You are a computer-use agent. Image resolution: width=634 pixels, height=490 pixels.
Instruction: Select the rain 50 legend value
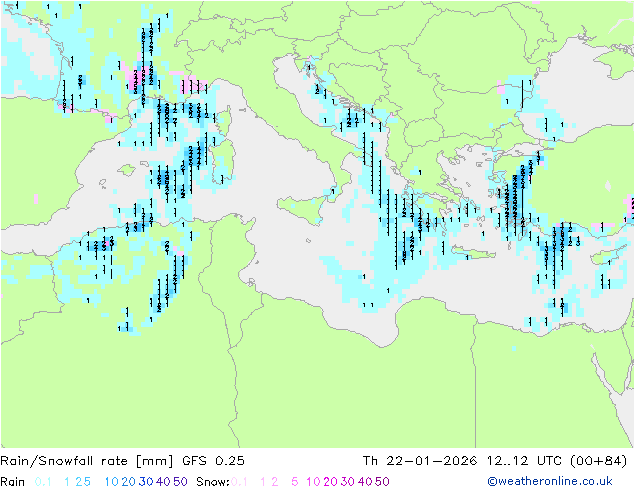coord(180,482)
